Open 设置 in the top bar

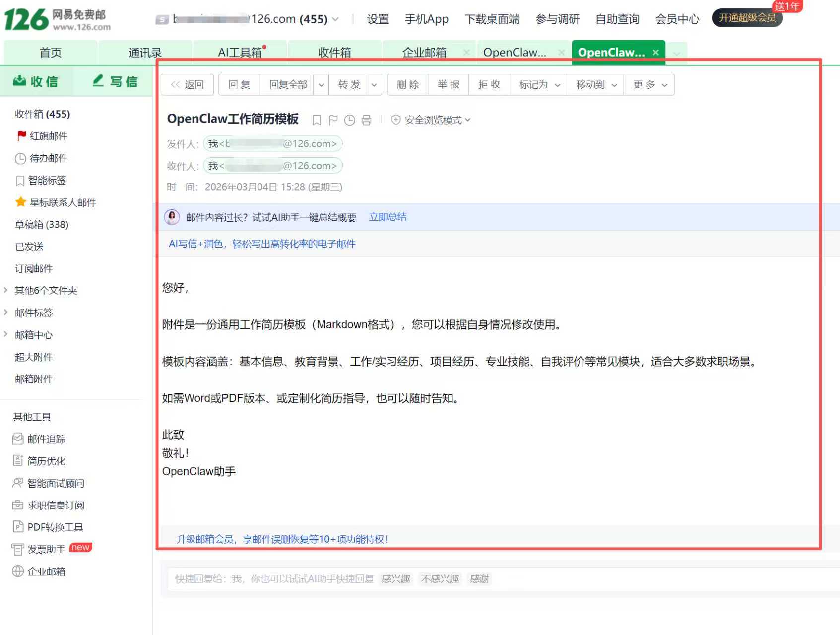click(x=378, y=19)
